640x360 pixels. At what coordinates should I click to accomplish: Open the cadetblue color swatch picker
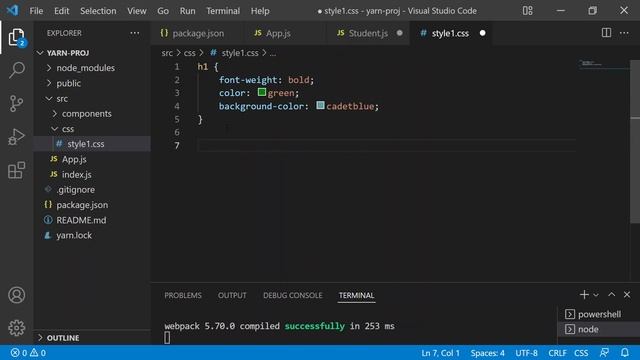(x=320, y=106)
